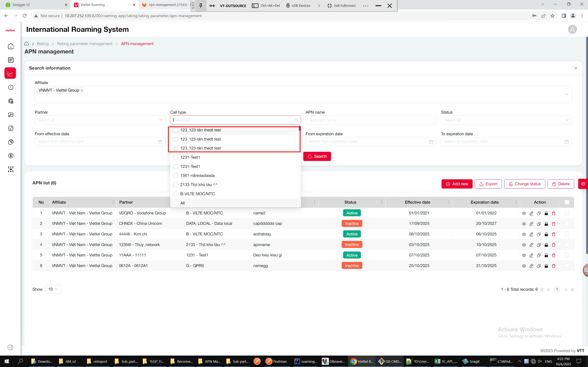Viewport: 588px width, 367px height.
Task: Select all rows via header checkbox
Action: [x=567, y=202]
